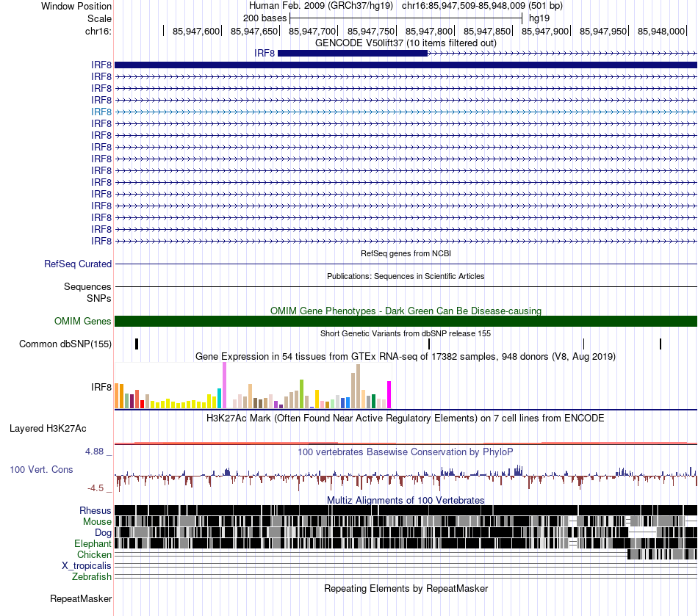
Task: Click the hg19 label next to the scale bar
Action: pyautogui.click(x=539, y=18)
